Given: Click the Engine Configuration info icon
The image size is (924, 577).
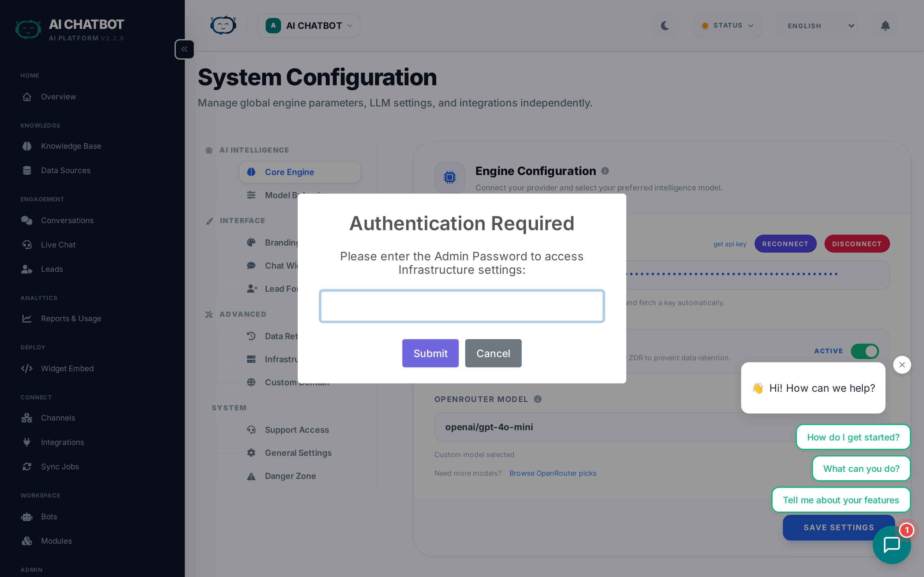Looking at the screenshot, I should [x=605, y=171].
